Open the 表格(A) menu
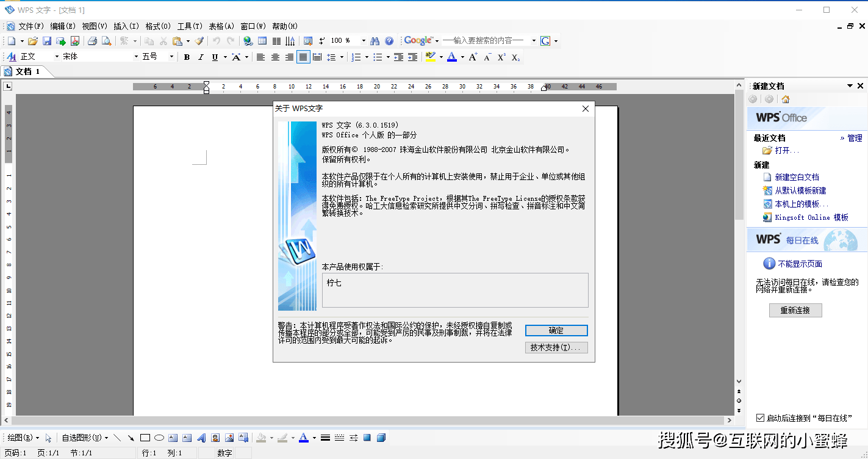Screen dimensions: 868x459 [x=221, y=26]
